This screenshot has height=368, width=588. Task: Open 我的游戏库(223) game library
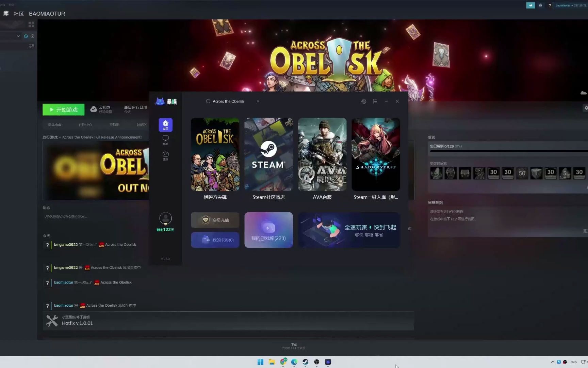pyautogui.click(x=268, y=230)
